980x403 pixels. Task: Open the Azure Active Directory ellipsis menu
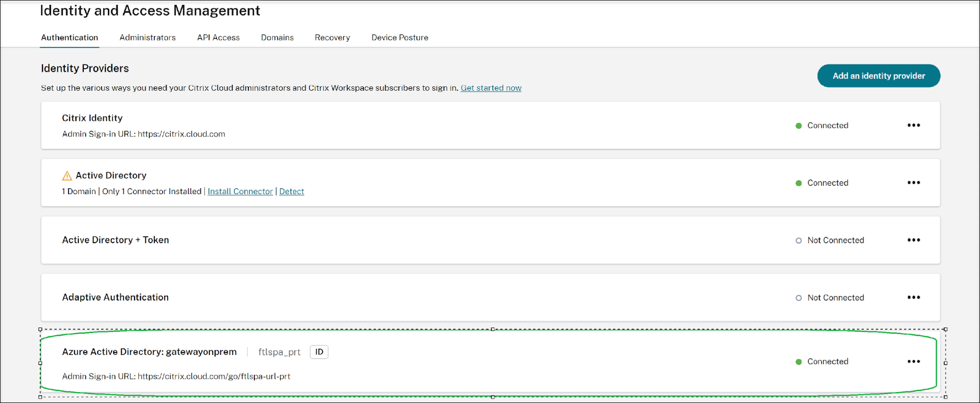click(913, 362)
